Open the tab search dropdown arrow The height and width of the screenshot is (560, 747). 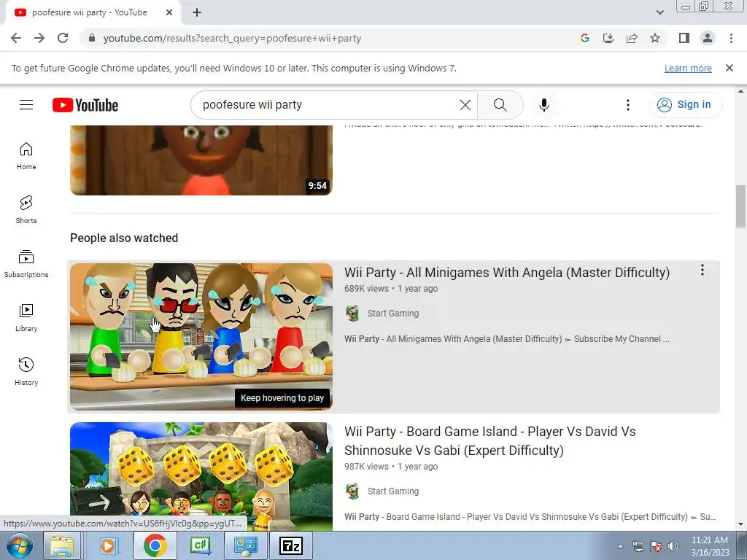(659, 12)
